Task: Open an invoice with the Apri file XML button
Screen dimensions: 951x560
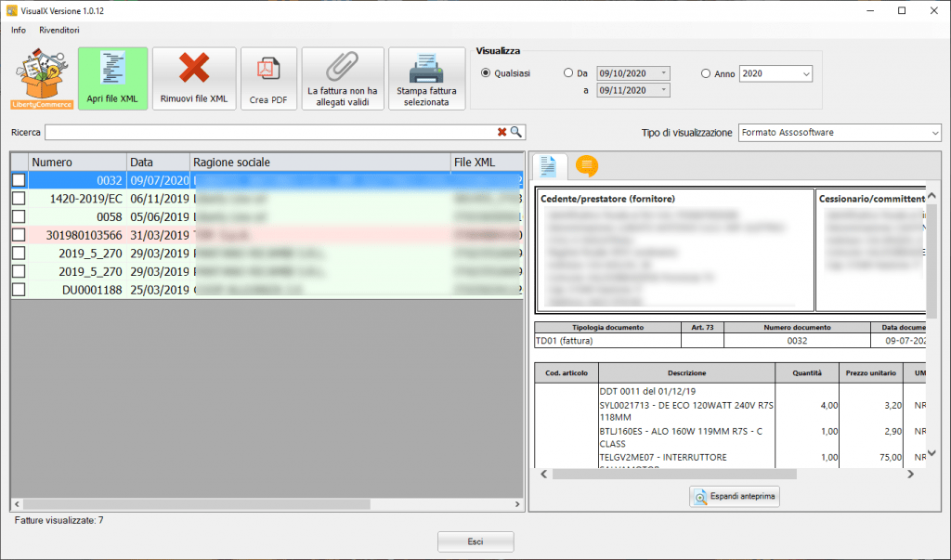Action: (112, 78)
